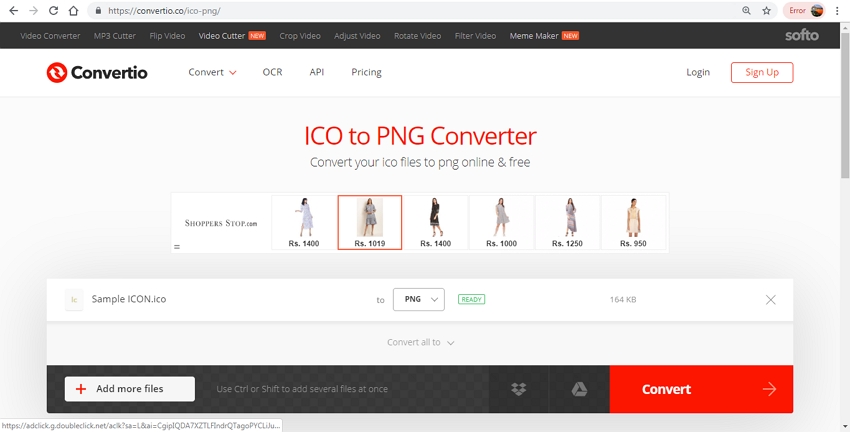Open the PNG format dropdown
Viewport: 850px width, 432px height.
418,299
